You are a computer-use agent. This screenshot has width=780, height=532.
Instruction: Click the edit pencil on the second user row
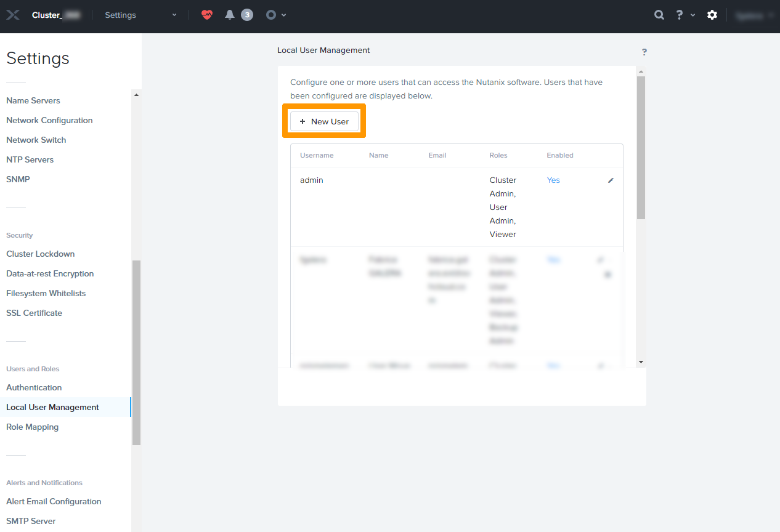(601, 259)
